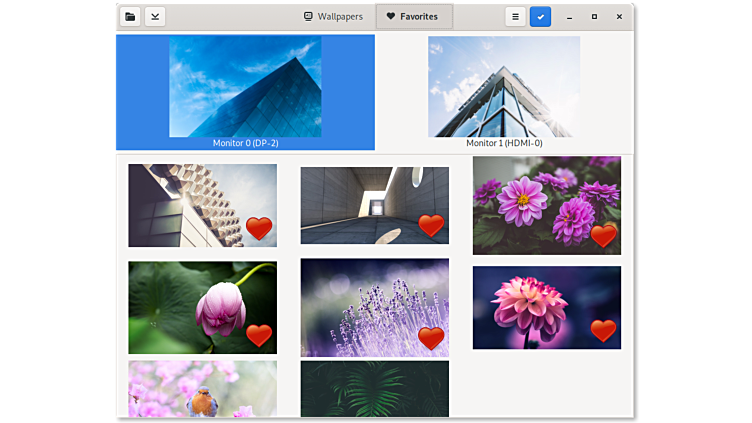Select Monitor 0 (DP-2) preview
The width and height of the screenshot is (752, 423).
click(245, 92)
